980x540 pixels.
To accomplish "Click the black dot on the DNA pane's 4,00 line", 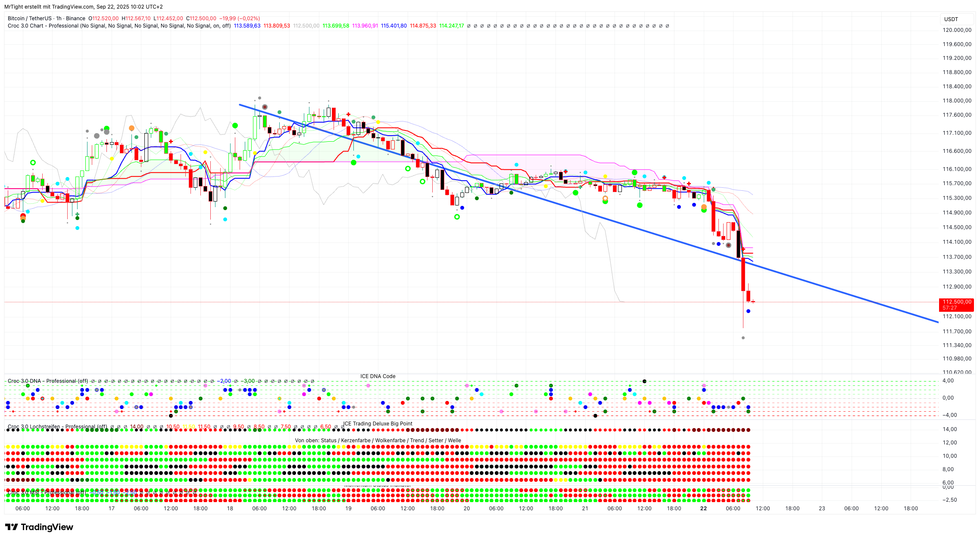I will 644,381.
